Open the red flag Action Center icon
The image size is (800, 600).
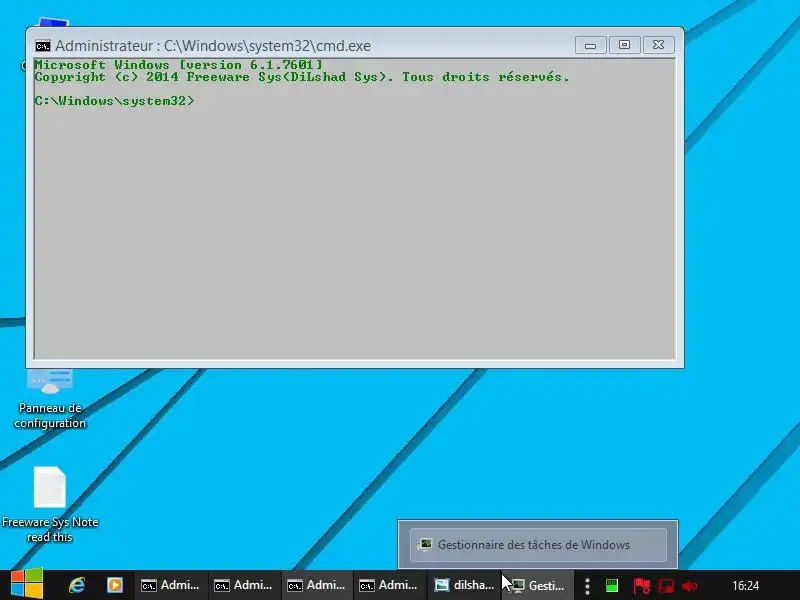click(641, 586)
